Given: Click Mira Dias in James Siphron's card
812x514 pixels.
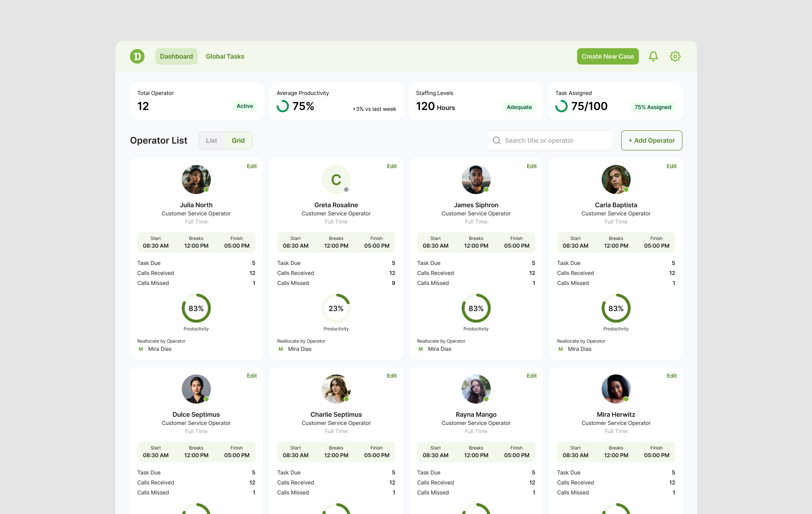Looking at the screenshot, I should (x=439, y=349).
